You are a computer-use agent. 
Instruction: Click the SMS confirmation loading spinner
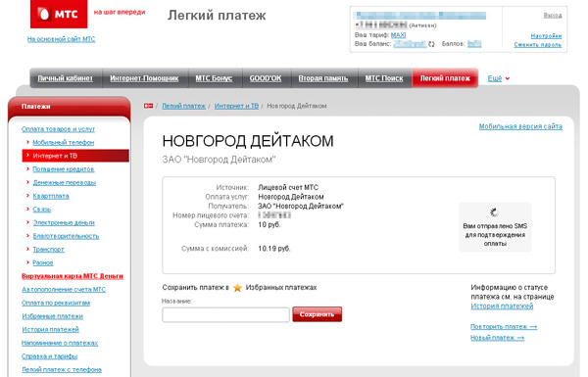(495, 212)
